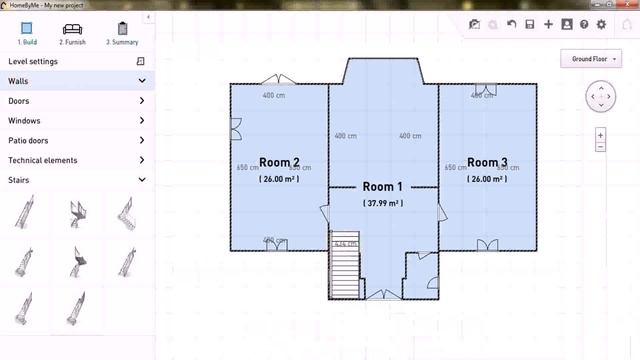Zoom in with the plus button

tap(600, 135)
